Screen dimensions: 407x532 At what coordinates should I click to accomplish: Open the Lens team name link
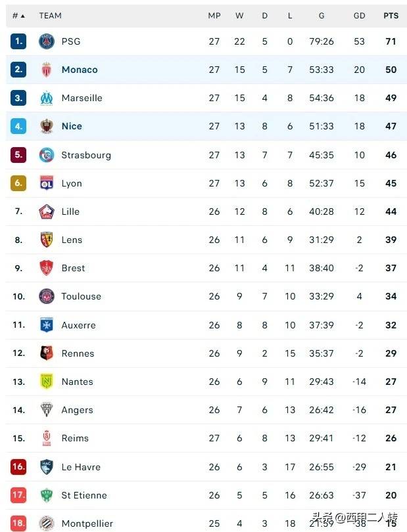pos(72,240)
